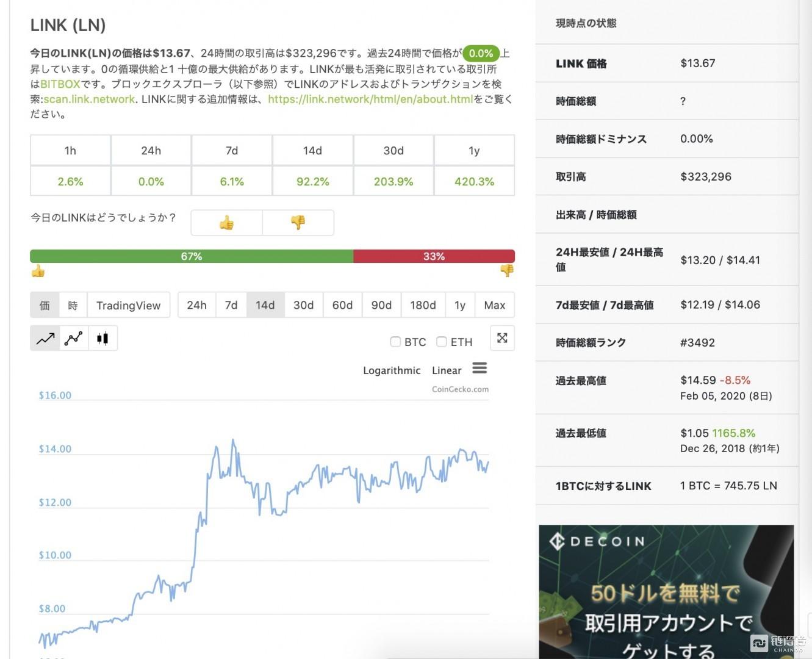Open the chart export hamburger menu
Image resolution: width=812 pixels, height=659 pixels.
coord(480,367)
